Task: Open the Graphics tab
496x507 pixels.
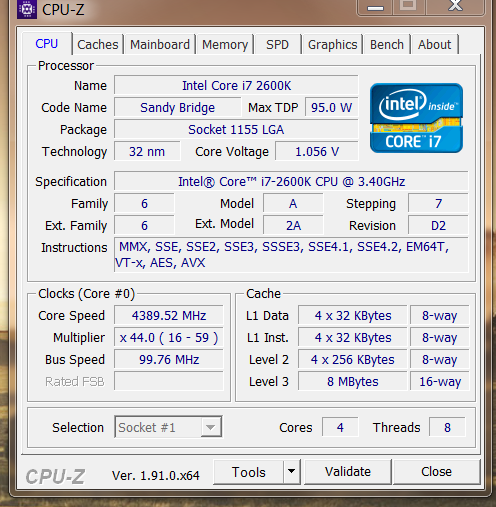Action: tap(332, 44)
